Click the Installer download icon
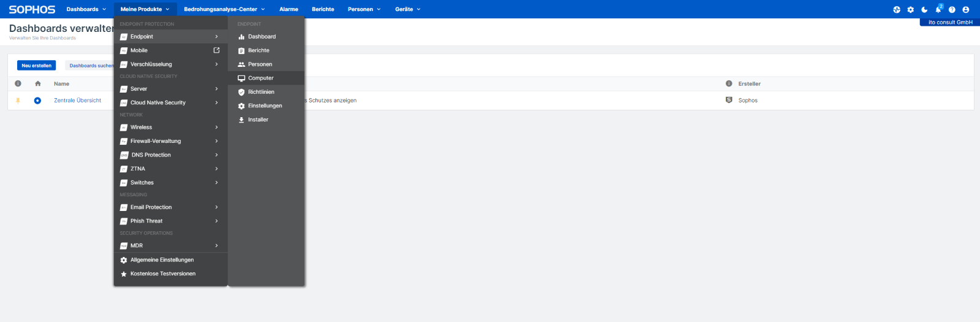This screenshot has width=980, height=322. tap(241, 120)
